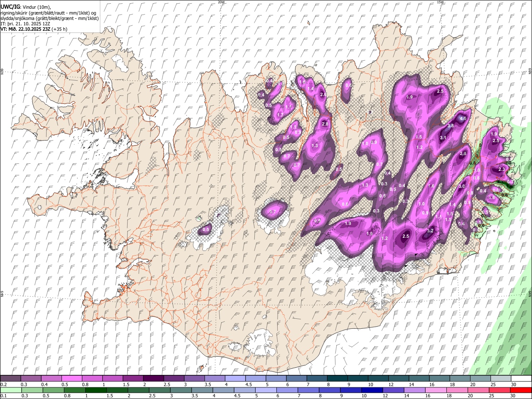Click the "1.7" snowfall value on map
This screenshot has height=399, width=532.
[x=280, y=115]
